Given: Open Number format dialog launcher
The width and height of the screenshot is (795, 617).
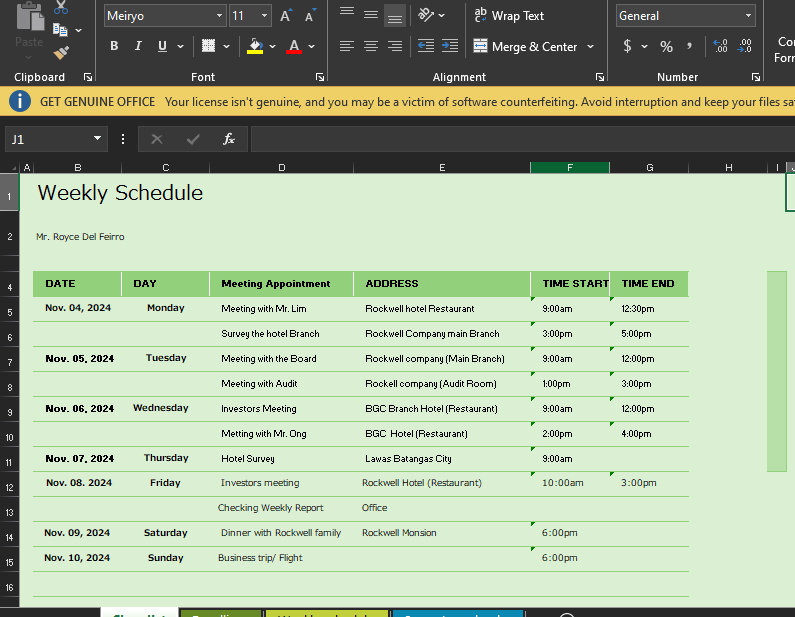Looking at the screenshot, I should 756,77.
